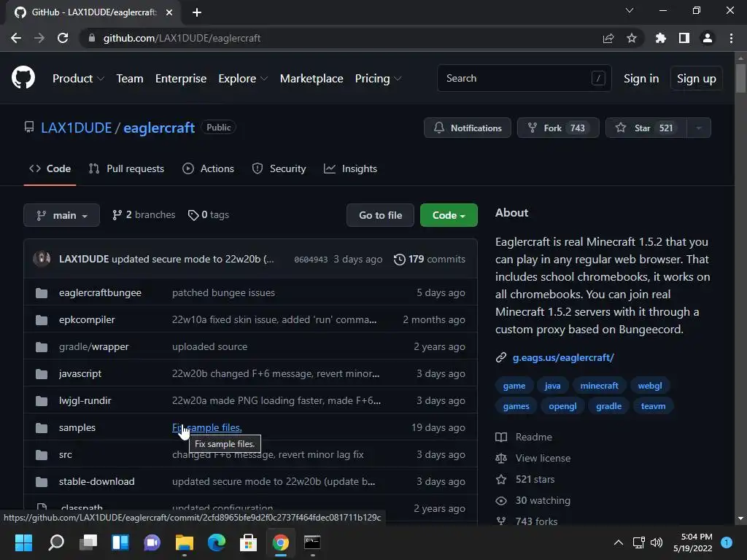The height and width of the screenshot is (560, 747).
Task: Toggle Chrome side panel icon
Action: click(684, 38)
